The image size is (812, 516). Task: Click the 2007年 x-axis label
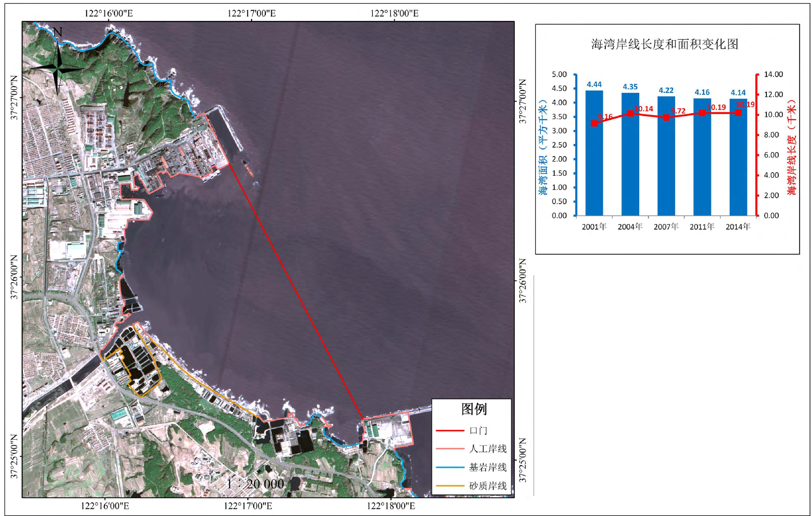pos(666,227)
